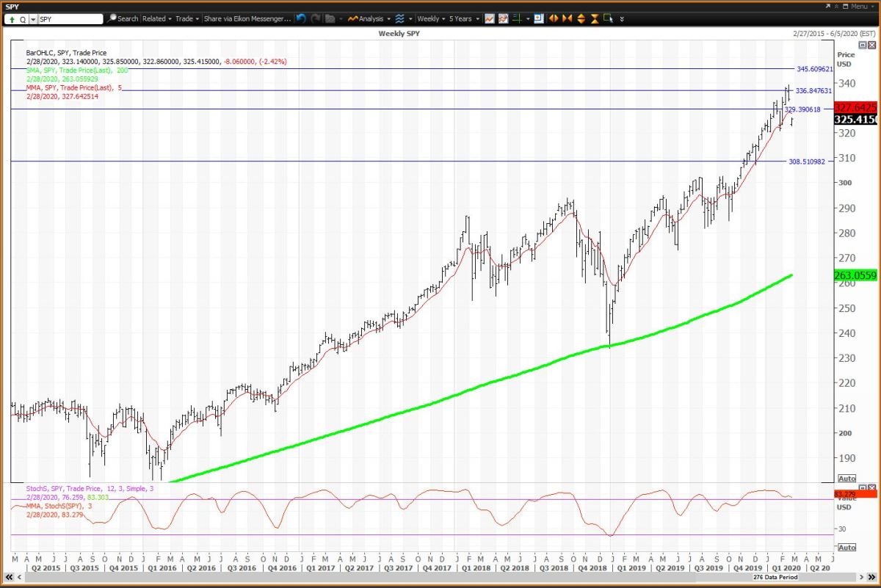Click the Price USD axis header

click(x=846, y=59)
